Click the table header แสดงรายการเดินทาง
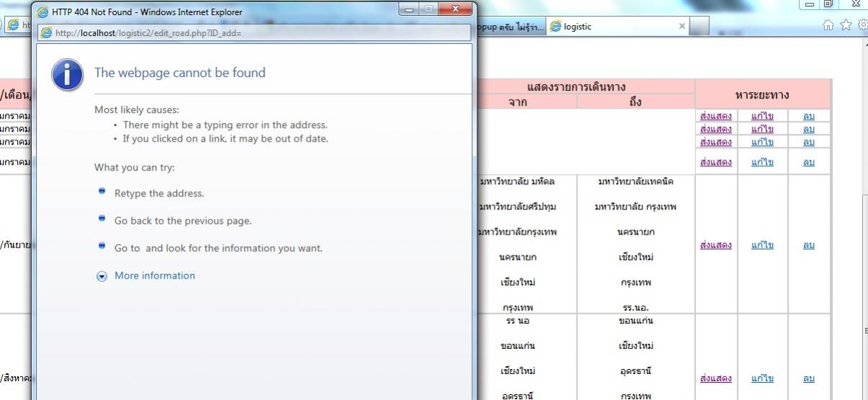 click(x=577, y=87)
